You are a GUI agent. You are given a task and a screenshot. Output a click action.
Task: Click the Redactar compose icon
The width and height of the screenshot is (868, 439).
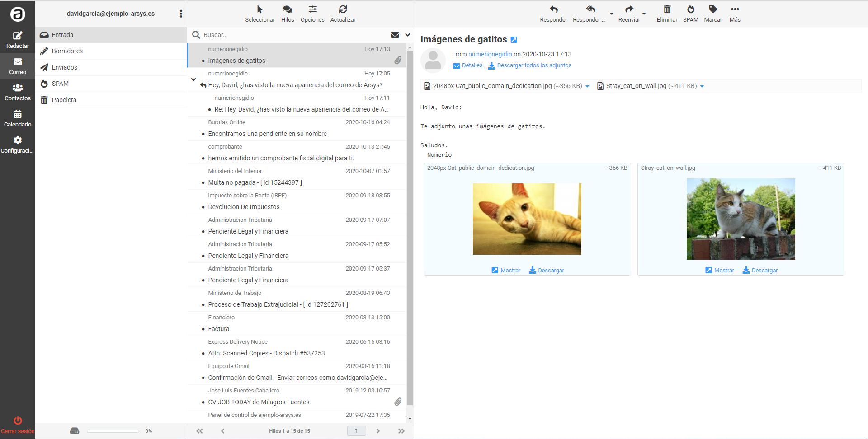point(18,36)
